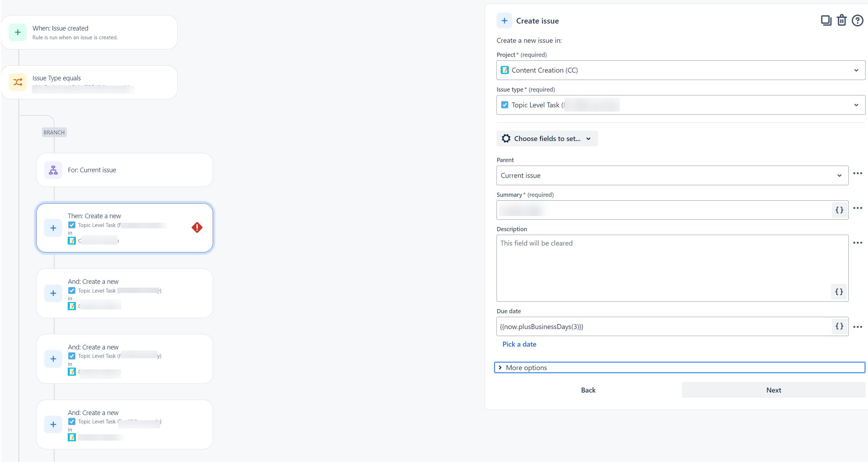Screen dimensions: 868x462
Task: Duplicate component using the copy icon
Action: click(826, 21)
